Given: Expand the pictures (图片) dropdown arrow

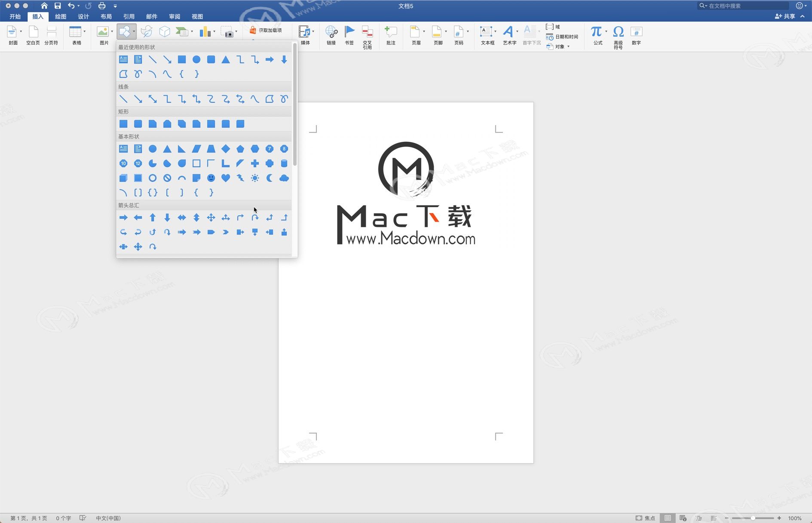Looking at the screenshot, I should coord(112,31).
